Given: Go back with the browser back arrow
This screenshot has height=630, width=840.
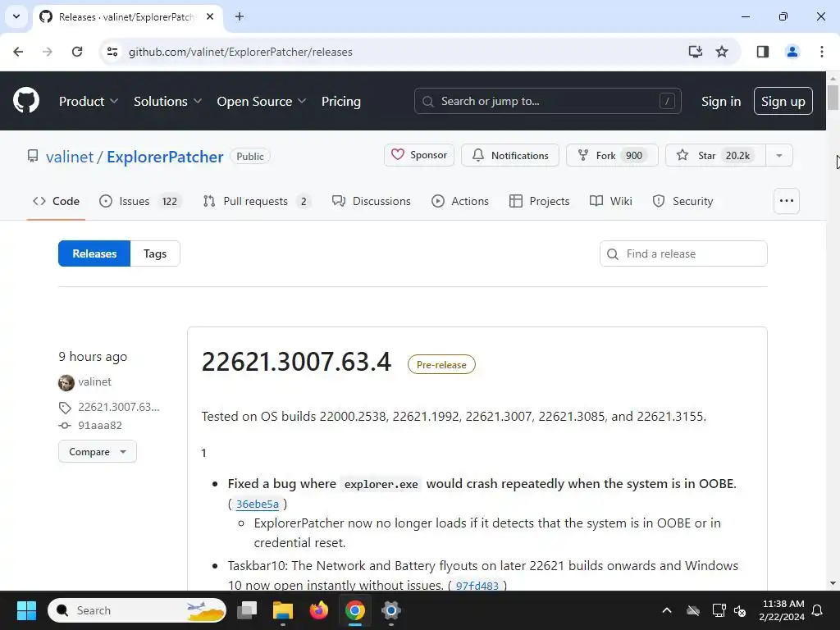Looking at the screenshot, I should [x=18, y=52].
